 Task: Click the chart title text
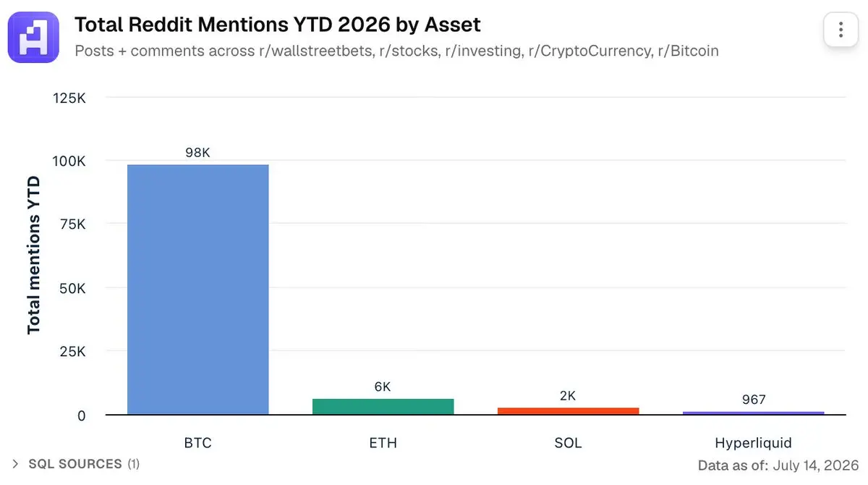pyautogui.click(x=278, y=25)
